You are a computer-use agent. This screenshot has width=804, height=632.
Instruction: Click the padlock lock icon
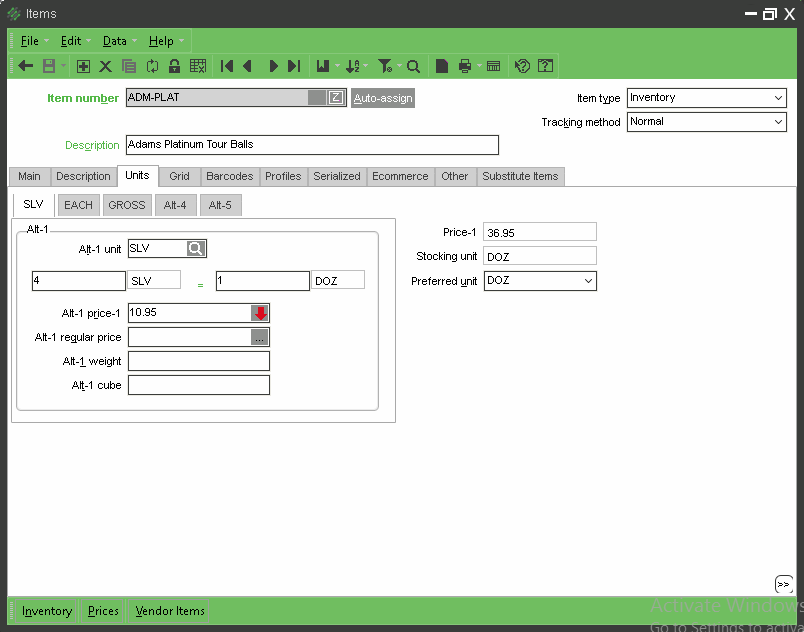click(x=174, y=66)
